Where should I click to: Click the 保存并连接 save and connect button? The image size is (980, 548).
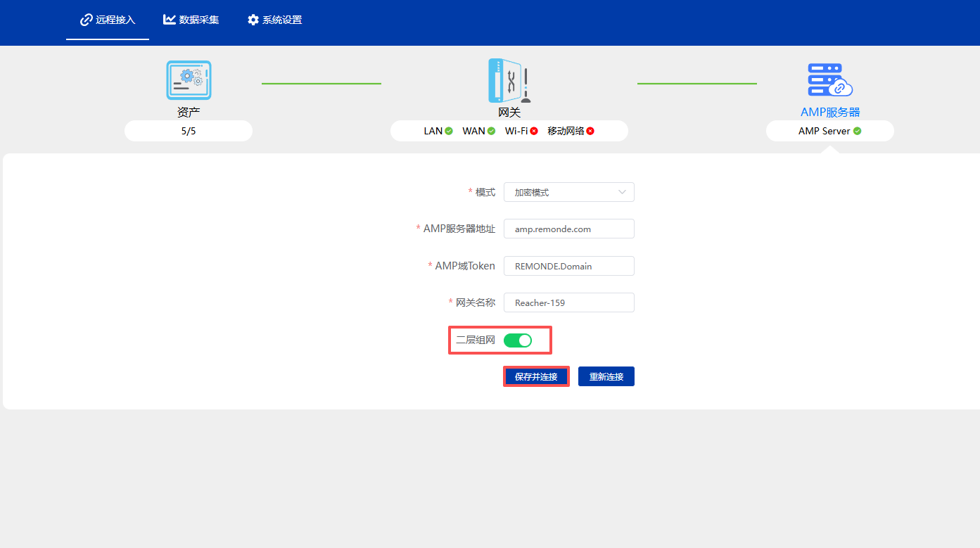point(536,376)
